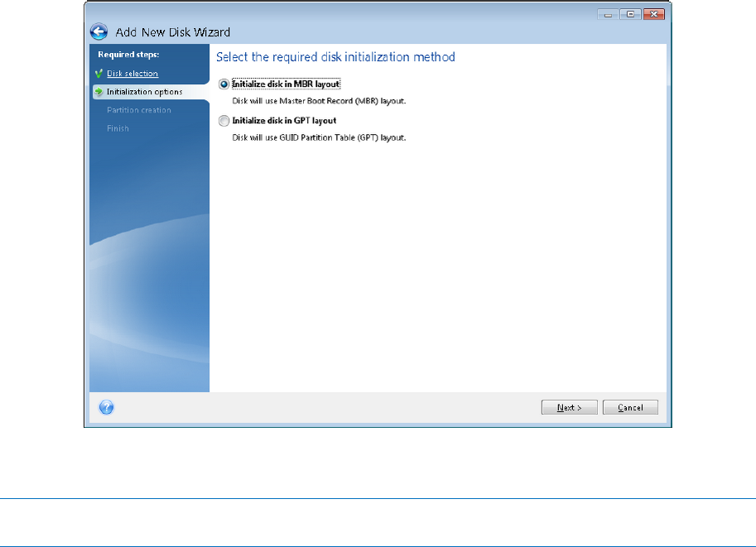The image size is (756, 547).
Task: Click the Master Boot Record description text
Action: (319, 101)
